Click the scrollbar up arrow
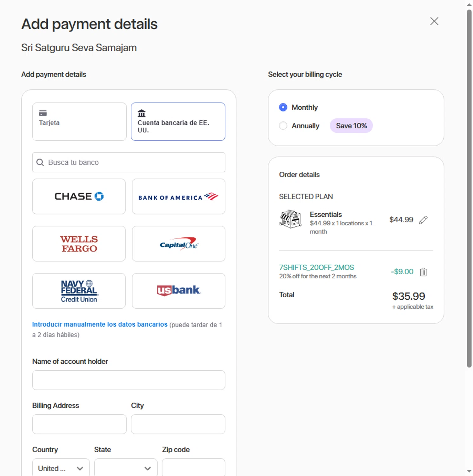The height and width of the screenshot is (476, 473). point(469,4)
